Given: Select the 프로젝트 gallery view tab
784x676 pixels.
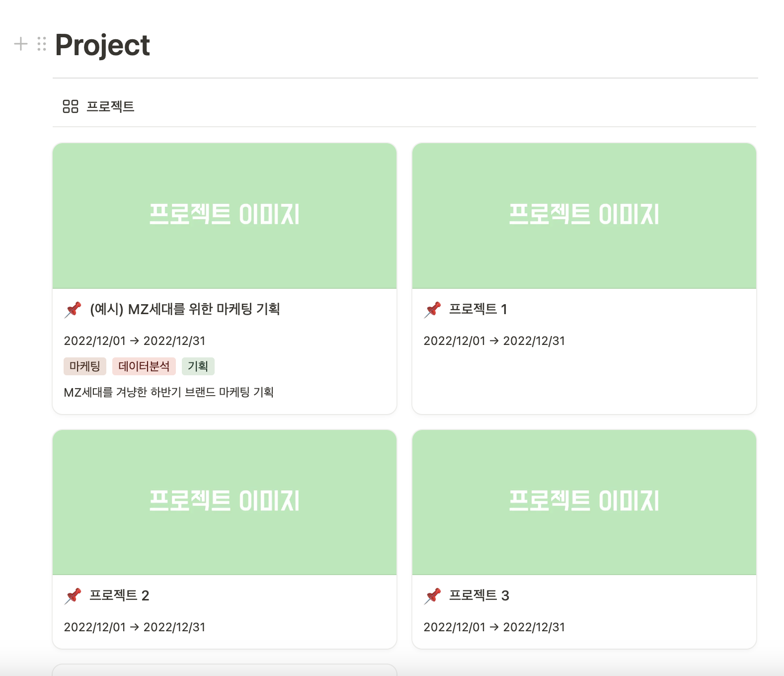Looking at the screenshot, I should pos(98,106).
